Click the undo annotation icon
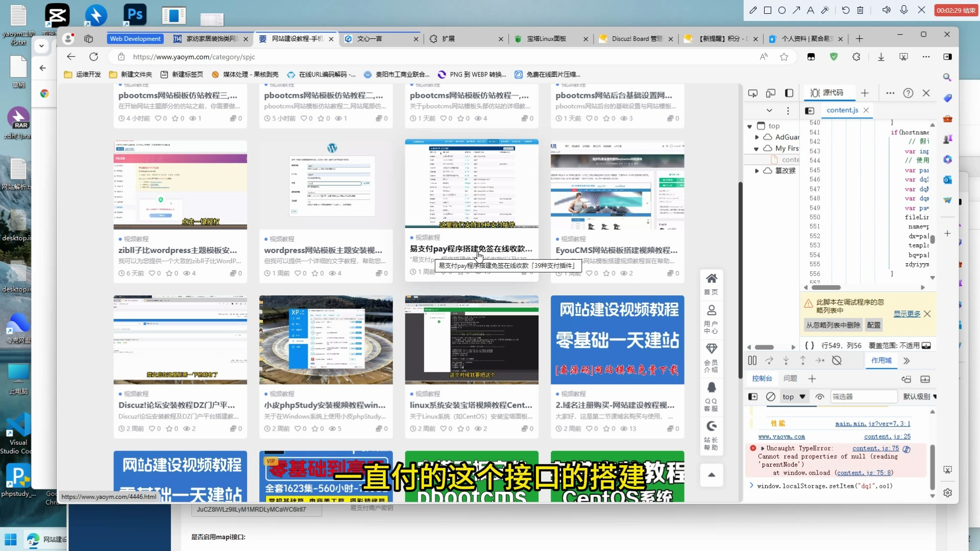The image size is (980, 551). [x=845, y=10]
